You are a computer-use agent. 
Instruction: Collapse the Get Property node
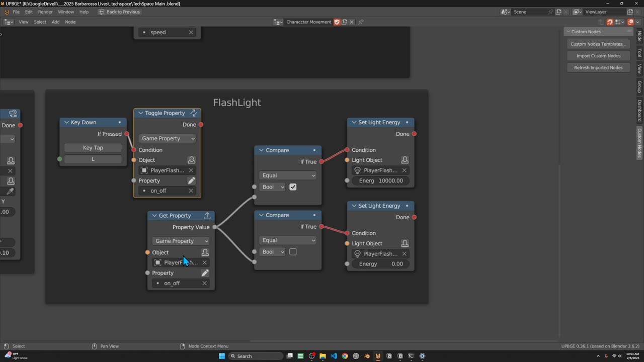pos(154,216)
